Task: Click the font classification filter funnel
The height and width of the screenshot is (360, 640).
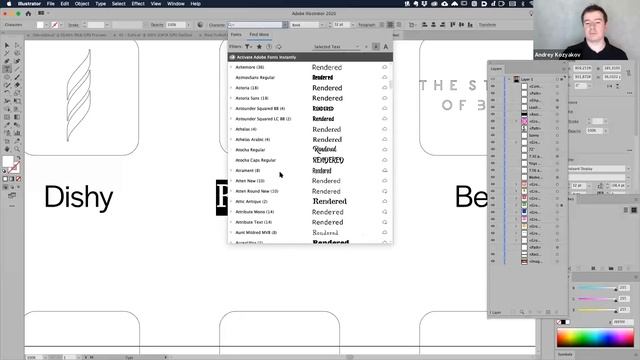Action: coord(248,47)
